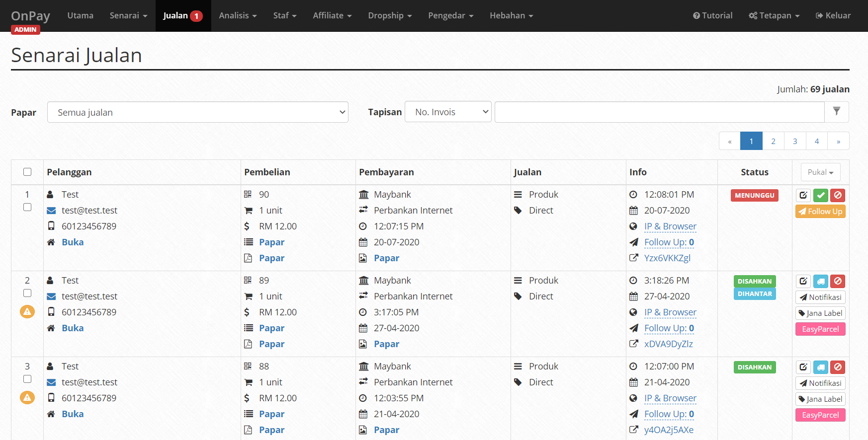Click the edit icon for sale 1

(x=803, y=195)
